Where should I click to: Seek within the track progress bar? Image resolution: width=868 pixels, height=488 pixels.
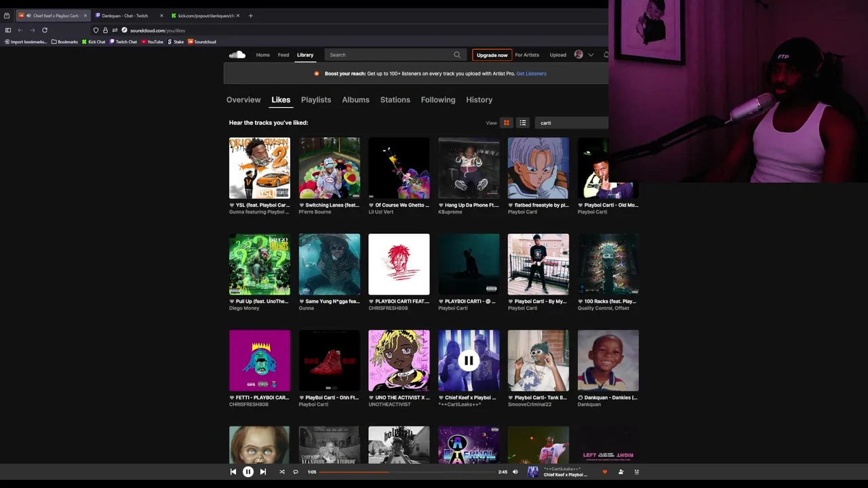(407, 472)
